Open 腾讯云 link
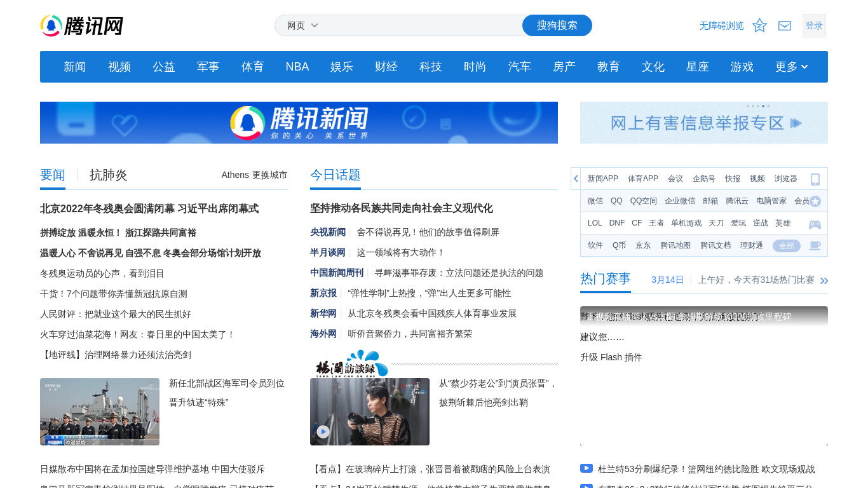This screenshot has height=488, width=868. (x=737, y=201)
